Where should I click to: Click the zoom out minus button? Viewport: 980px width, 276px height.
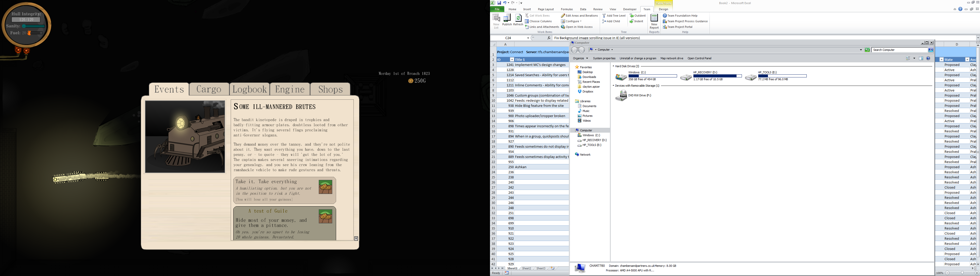coord(947,273)
